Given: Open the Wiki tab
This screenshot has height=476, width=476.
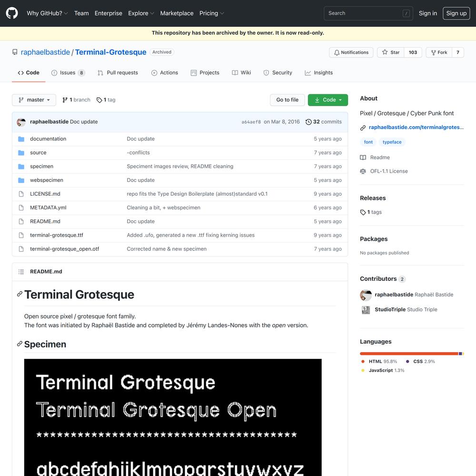Looking at the screenshot, I should point(241,73).
